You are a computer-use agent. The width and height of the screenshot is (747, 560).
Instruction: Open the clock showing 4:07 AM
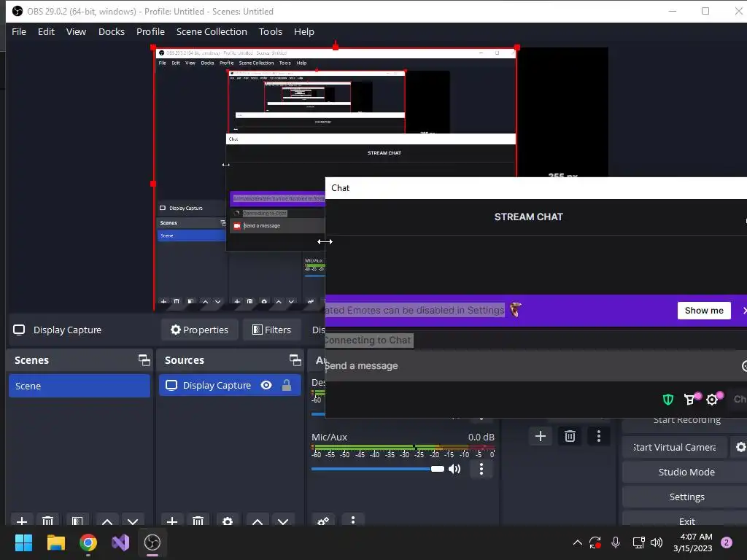click(x=693, y=542)
